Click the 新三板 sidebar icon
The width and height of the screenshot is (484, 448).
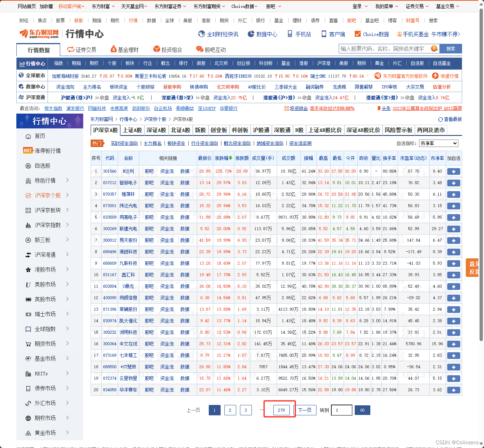28,240
